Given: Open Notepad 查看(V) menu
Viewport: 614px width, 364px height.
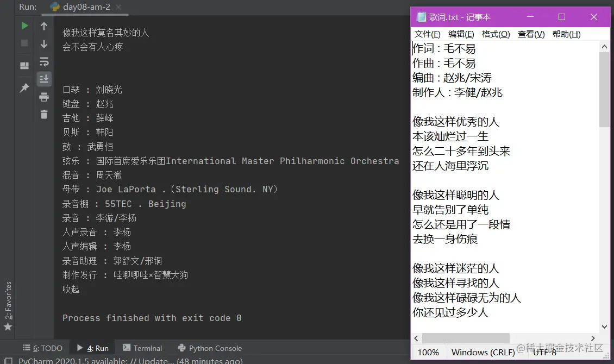Looking at the screenshot, I should point(531,34).
